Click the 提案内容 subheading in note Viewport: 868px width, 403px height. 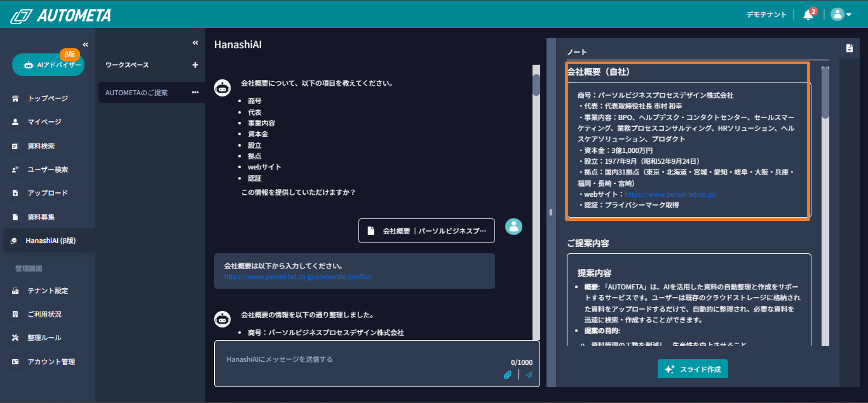(x=594, y=273)
